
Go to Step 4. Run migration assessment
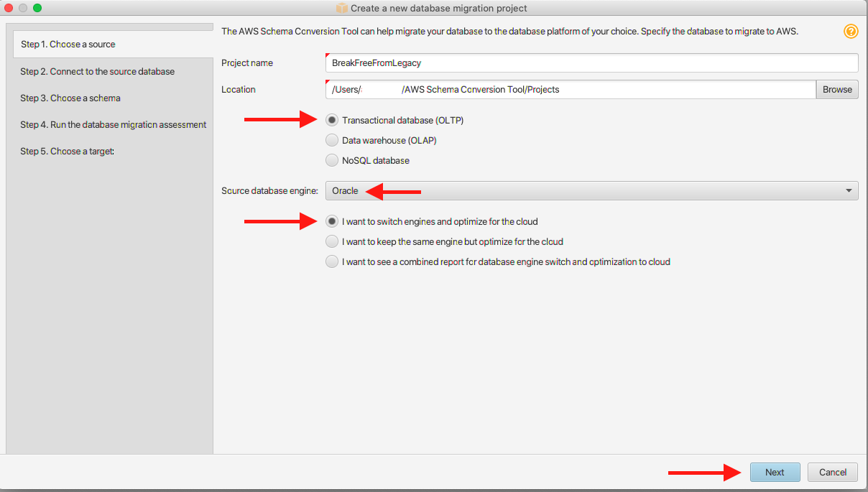coord(114,124)
